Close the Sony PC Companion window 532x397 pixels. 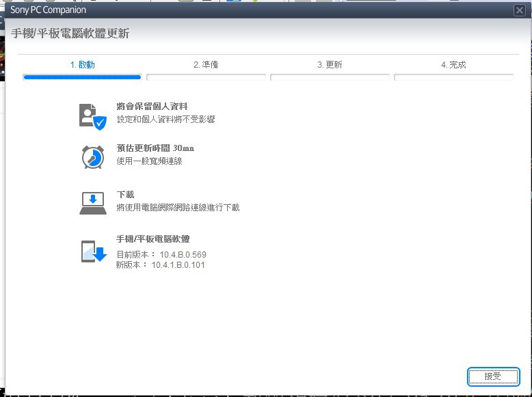tap(520, 10)
